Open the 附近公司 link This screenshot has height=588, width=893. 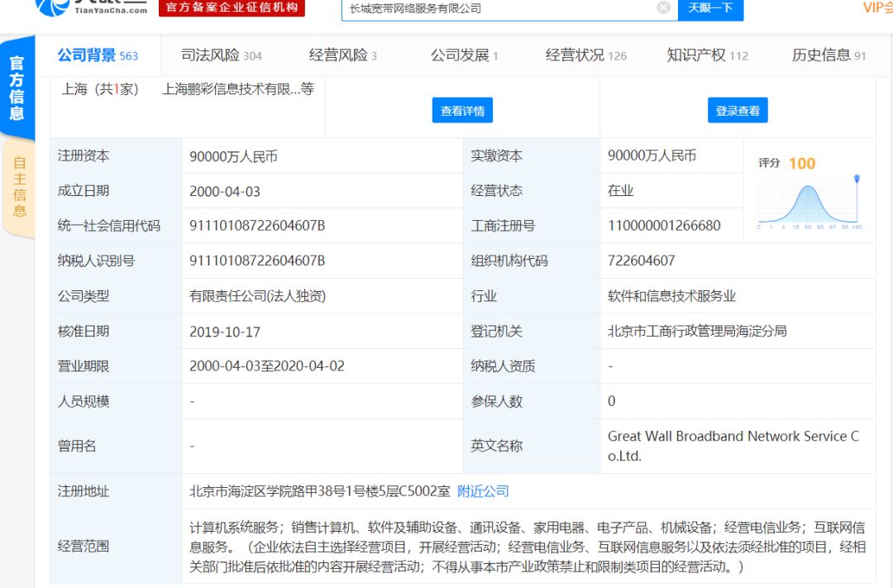[483, 491]
